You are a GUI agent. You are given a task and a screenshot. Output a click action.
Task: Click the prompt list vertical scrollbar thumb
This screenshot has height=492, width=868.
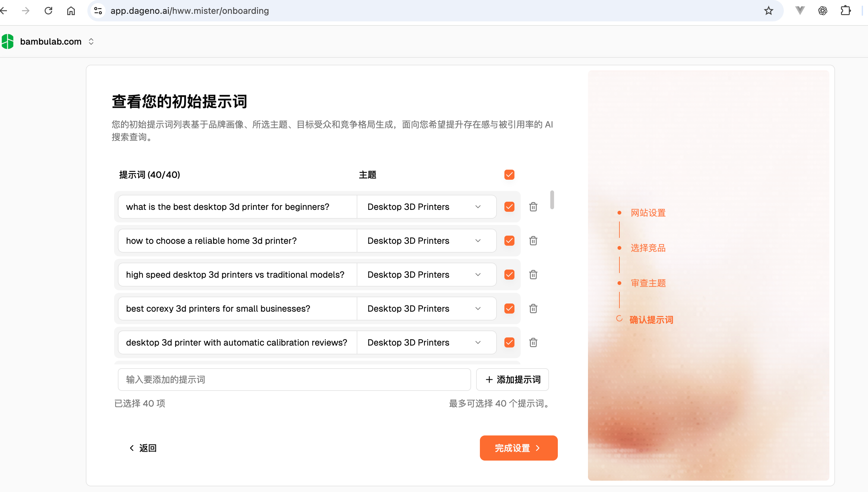[552, 200]
